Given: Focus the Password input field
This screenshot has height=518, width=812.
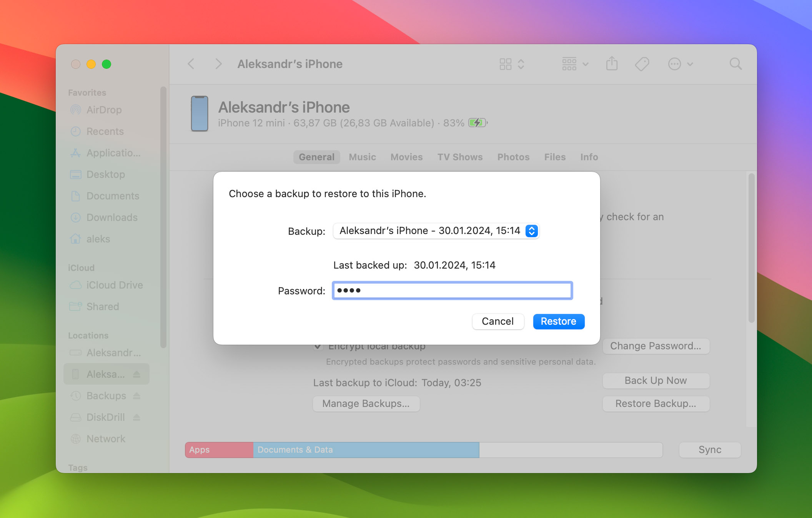Looking at the screenshot, I should pyautogui.click(x=452, y=291).
